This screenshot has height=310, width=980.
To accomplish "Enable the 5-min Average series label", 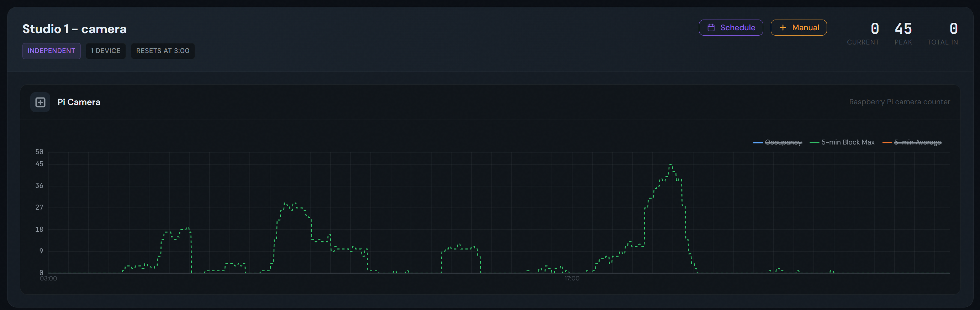I will click(x=917, y=142).
